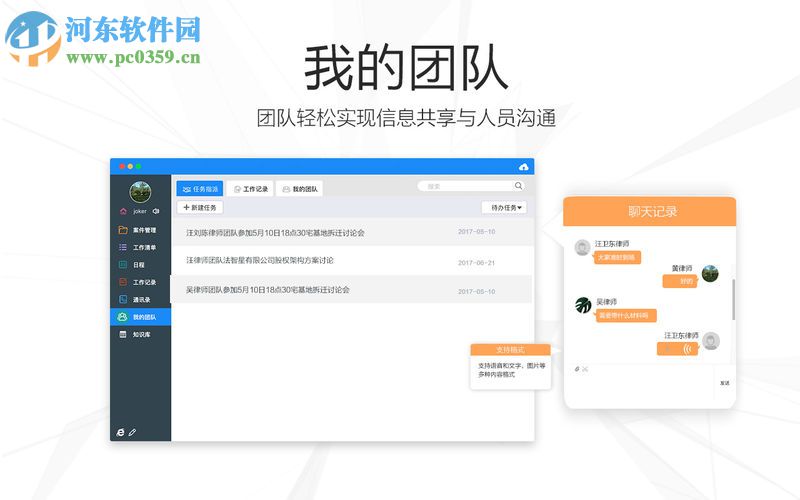
Task: Click the scissors screenshot icon in chat
Action: point(585,369)
